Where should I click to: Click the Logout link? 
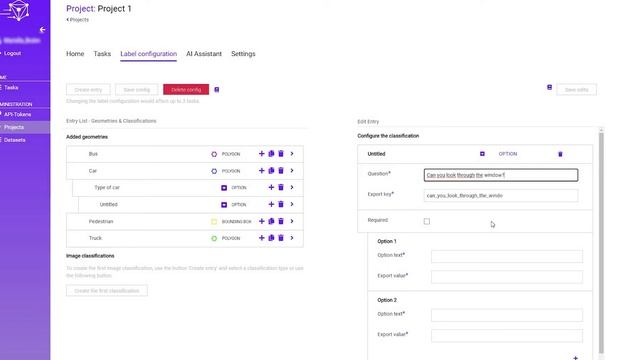pyautogui.click(x=12, y=53)
